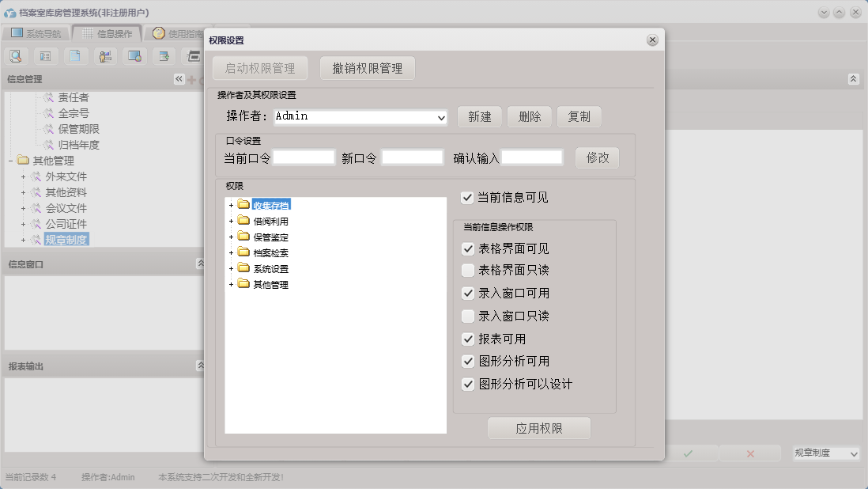Screen dimensions: 868x489
Task: Switch to the 系统导航 tab
Action: click(36, 33)
